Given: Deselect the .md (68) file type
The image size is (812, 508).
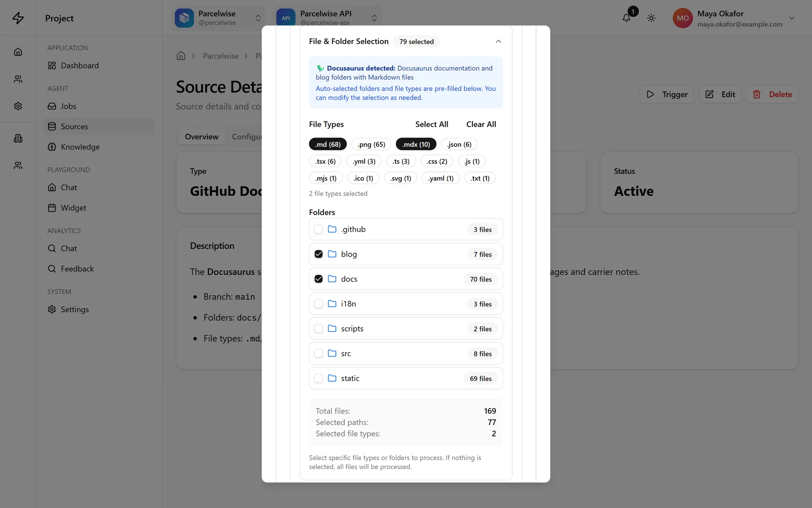Looking at the screenshot, I should pos(328,144).
